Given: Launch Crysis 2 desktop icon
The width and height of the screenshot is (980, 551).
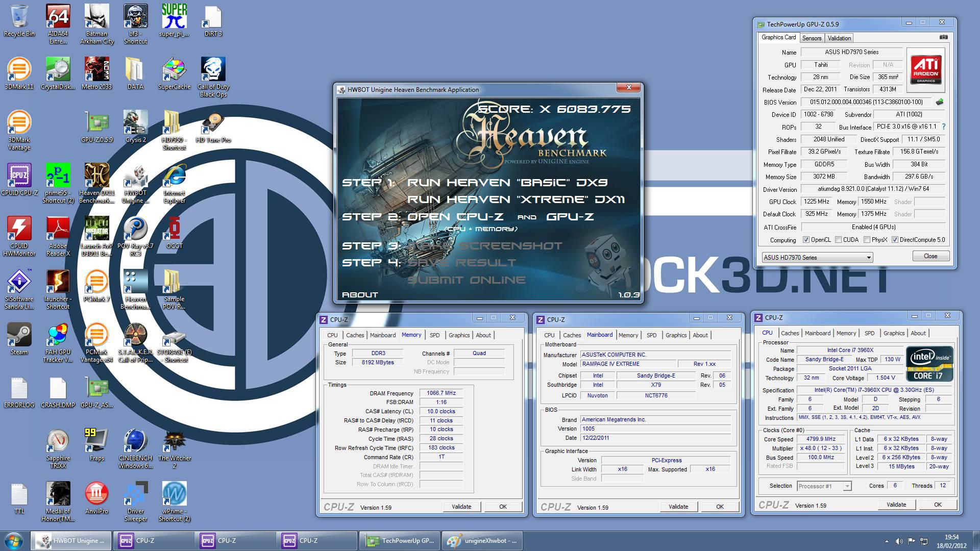Looking at the screenshot, I should (x=135, y=127).
